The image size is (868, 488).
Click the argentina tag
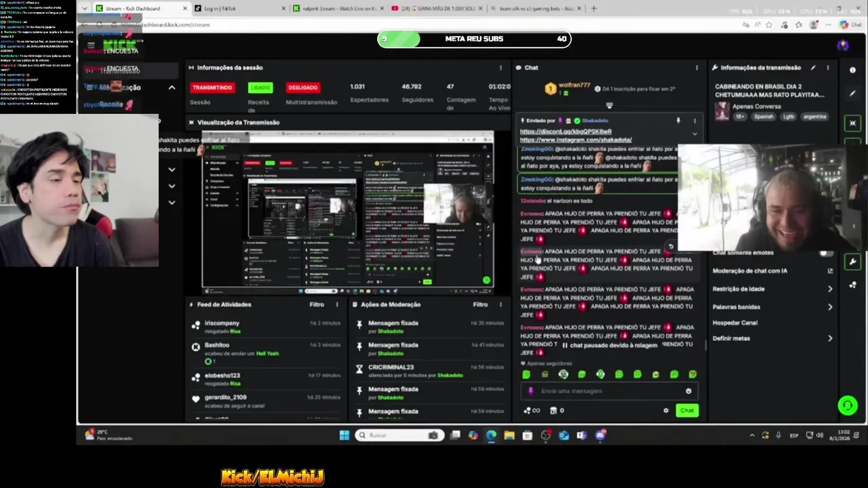[814, 117]
